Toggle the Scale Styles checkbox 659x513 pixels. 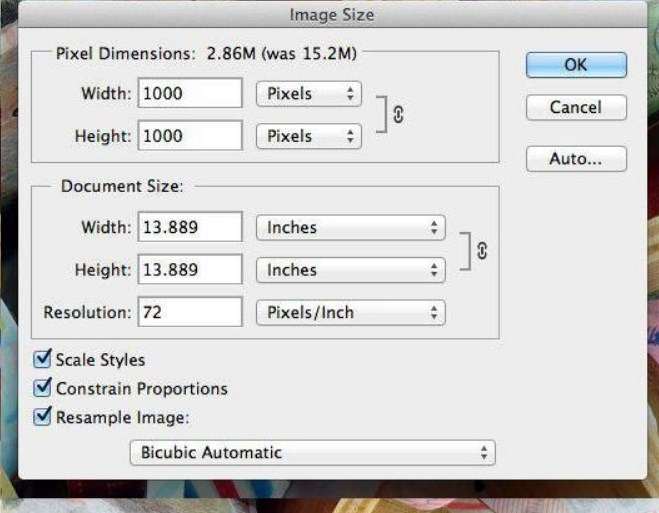43,359
